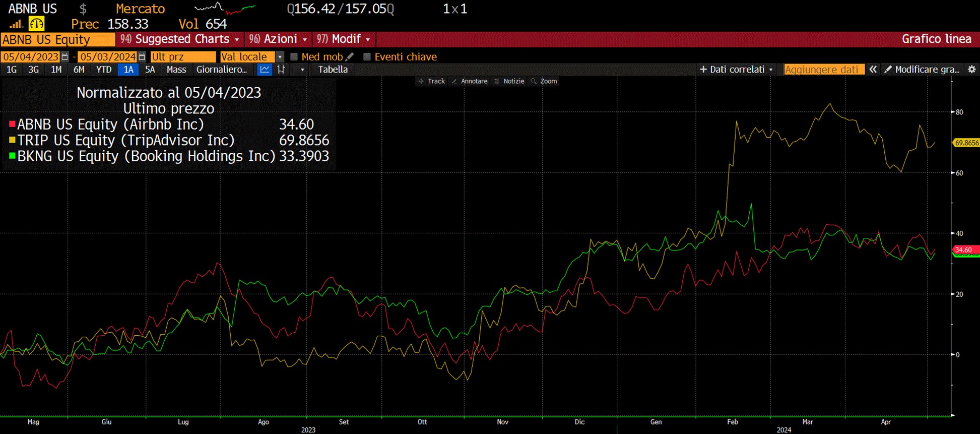980x434 pixels.
Task: Click the Feb label on time axis
Action: (732, 422)
